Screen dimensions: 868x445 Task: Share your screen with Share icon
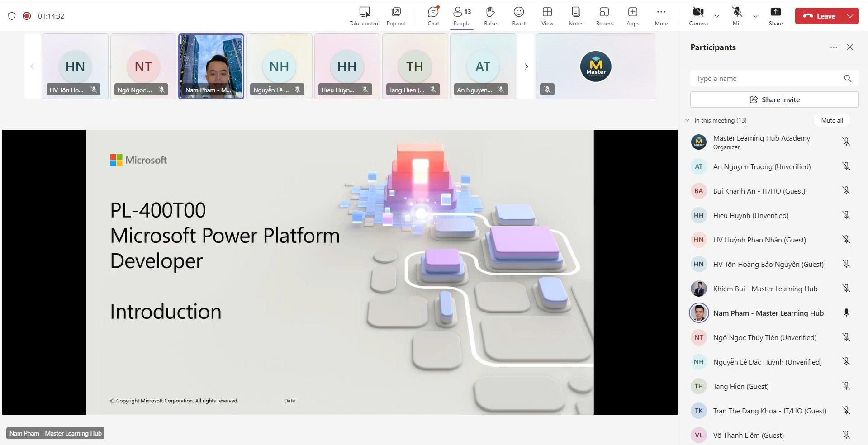(775, 16)
